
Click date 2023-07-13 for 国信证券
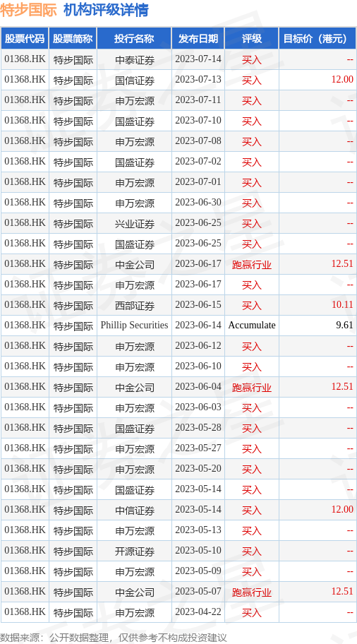pos(198,80)
